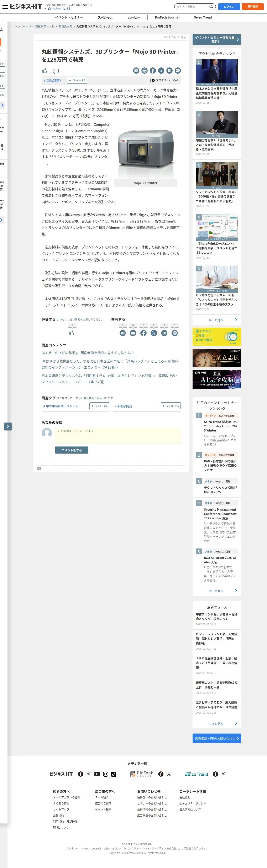Click the ビジネス+IT logo in the header
This screenshot has height=868, width=267.
[x=26, y=7]
